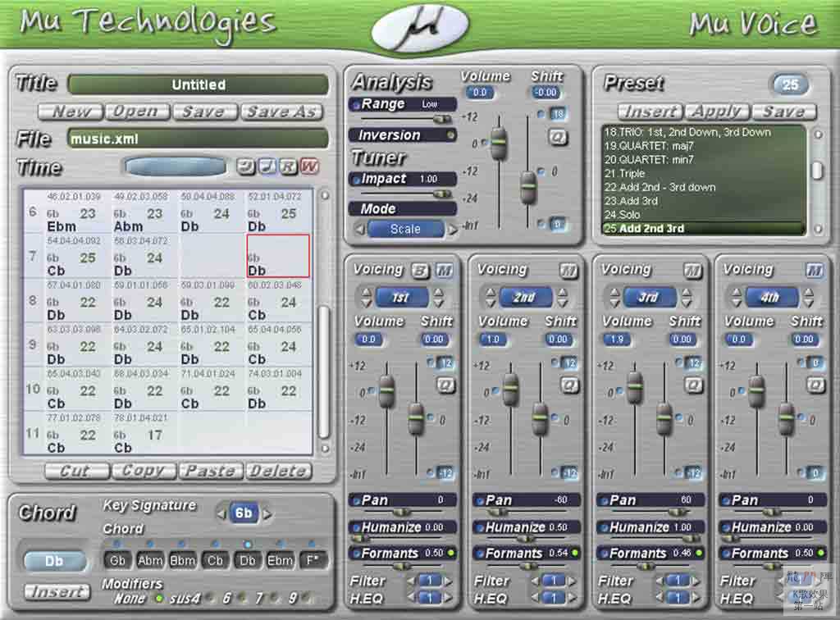The height and width of the screenshot is (620, 840).
Task: Select the 6 modifier radio button
Action: pos(242,598)
